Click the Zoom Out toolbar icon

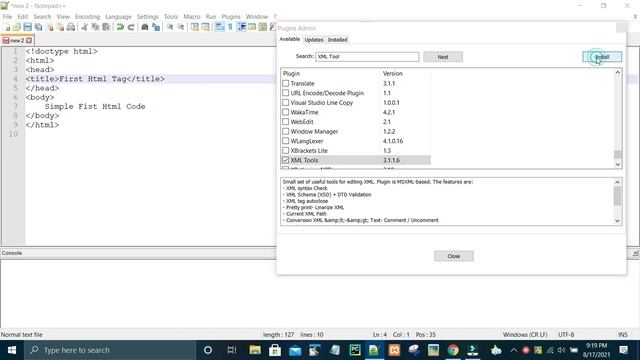tap(180, 27)
